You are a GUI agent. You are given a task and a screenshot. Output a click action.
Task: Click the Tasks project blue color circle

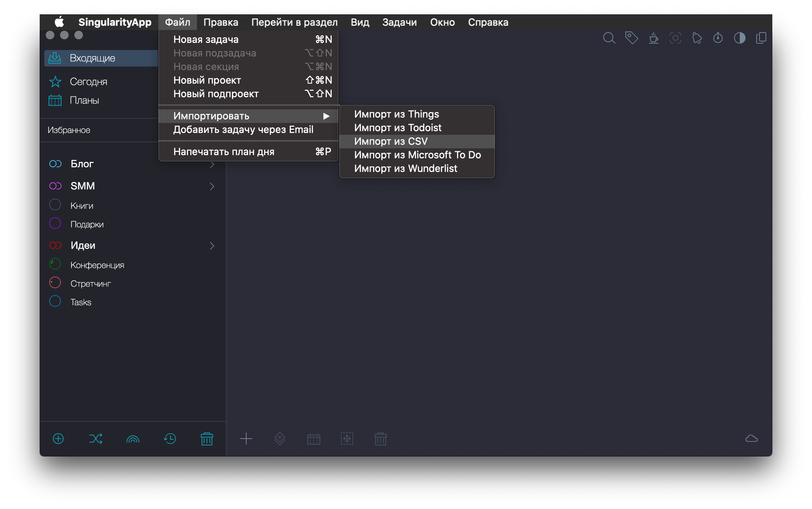point(55,301)
